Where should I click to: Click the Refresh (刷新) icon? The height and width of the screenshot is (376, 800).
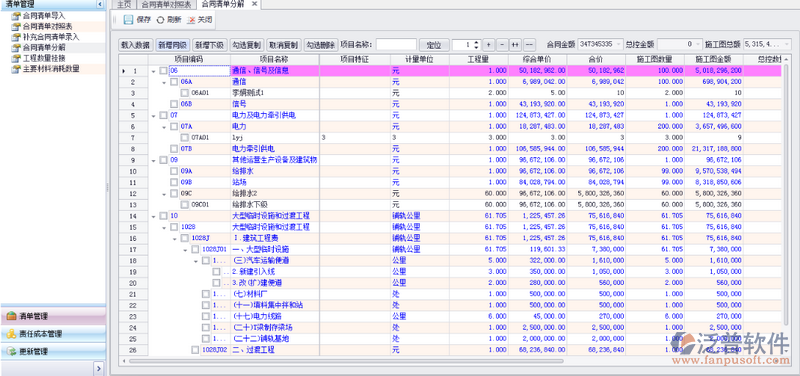(160, 20)
